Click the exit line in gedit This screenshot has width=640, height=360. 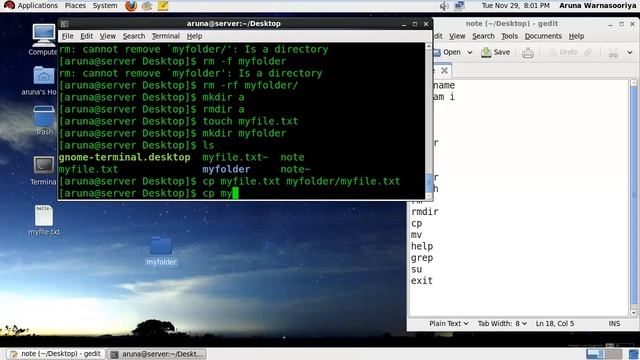click(422, 281)
